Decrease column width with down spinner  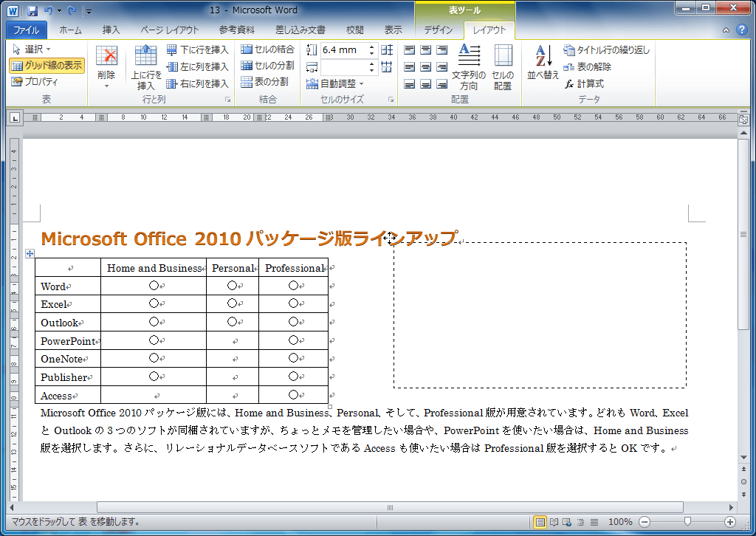372,70
